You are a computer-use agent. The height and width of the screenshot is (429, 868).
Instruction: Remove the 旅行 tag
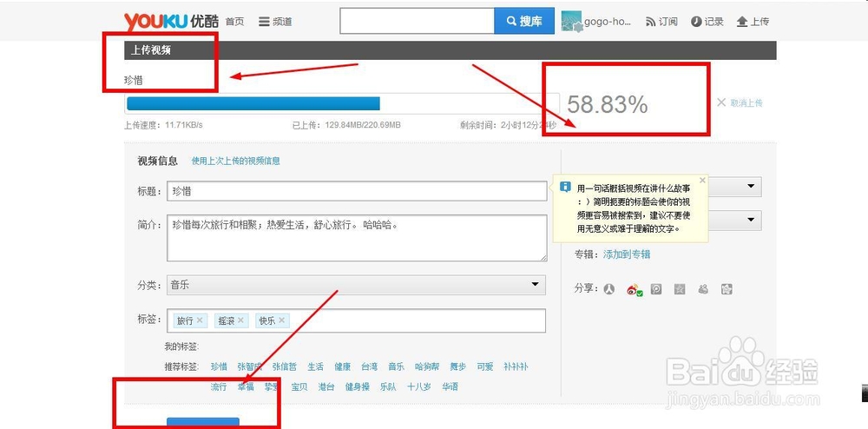(200, 320)
